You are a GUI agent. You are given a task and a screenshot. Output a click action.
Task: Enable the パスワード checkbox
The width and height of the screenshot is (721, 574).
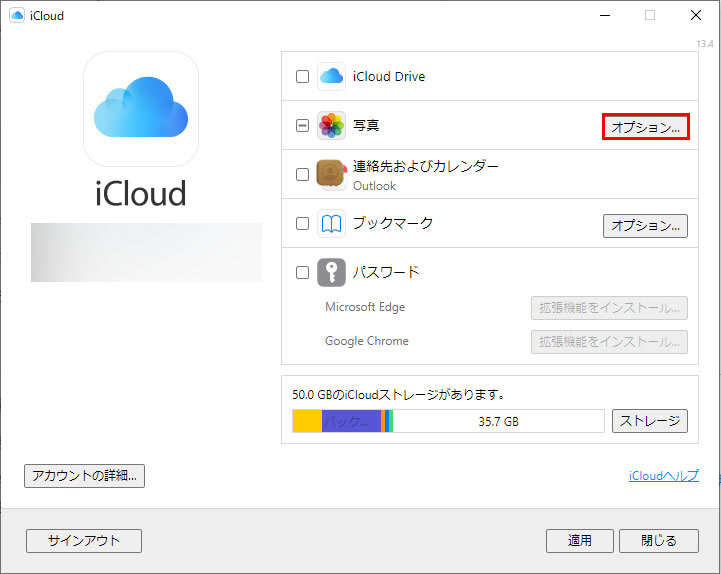click(x=302, y=272)
